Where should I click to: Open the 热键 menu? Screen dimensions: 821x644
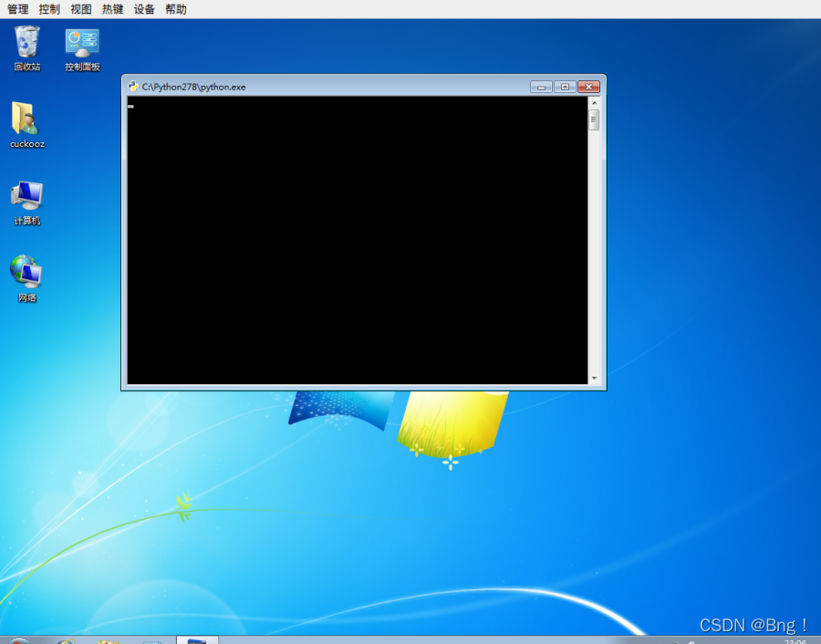(x=112, y=9)
